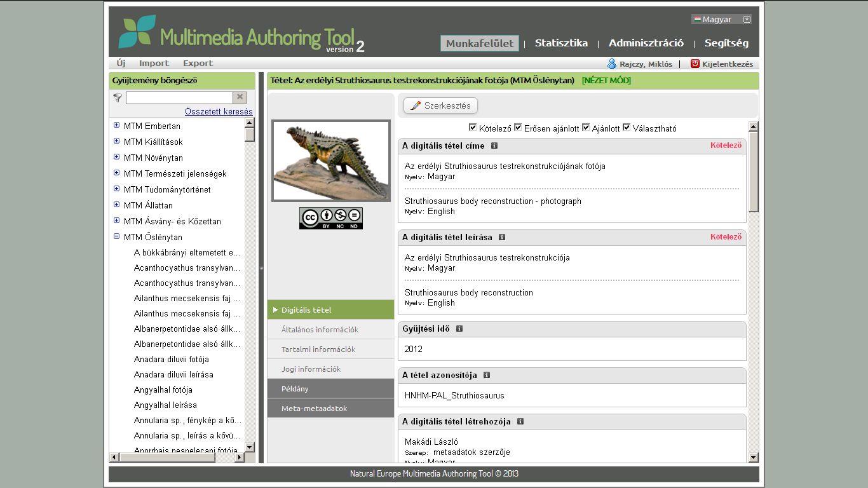Open the Creative Commons BY-NC-ND license badge
The width and height of the screenshot is (868, 488).
pyautogui.click(x=331, y=218)
